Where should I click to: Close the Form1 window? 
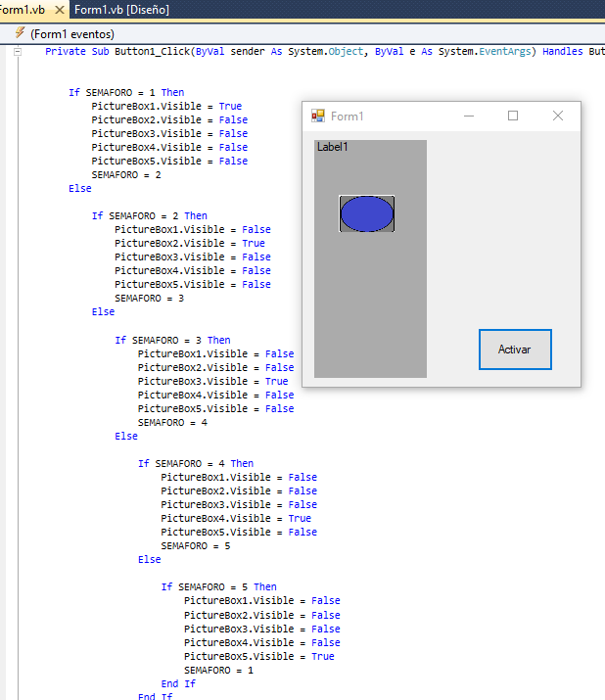[x=558, y=117]
